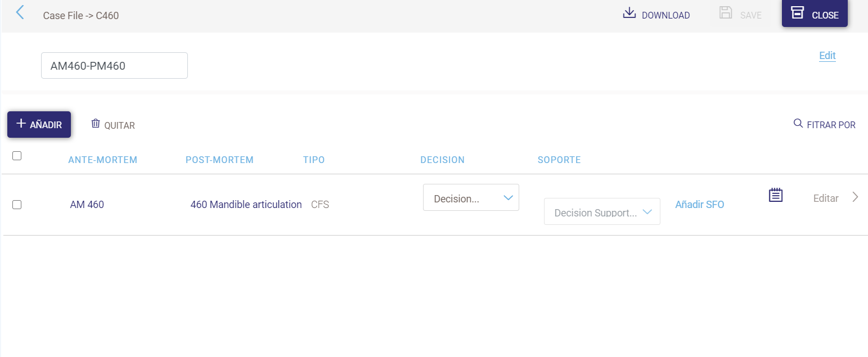868x357 pixels.
Task: Open the 460 Mandible articulation record
Action: tap(246, 205)
